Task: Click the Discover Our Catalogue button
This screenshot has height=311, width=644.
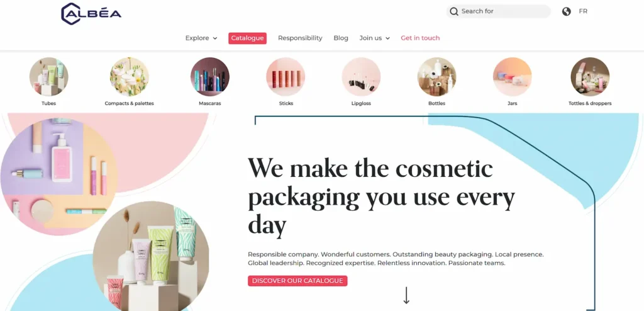Action: [x=297, y=281]
